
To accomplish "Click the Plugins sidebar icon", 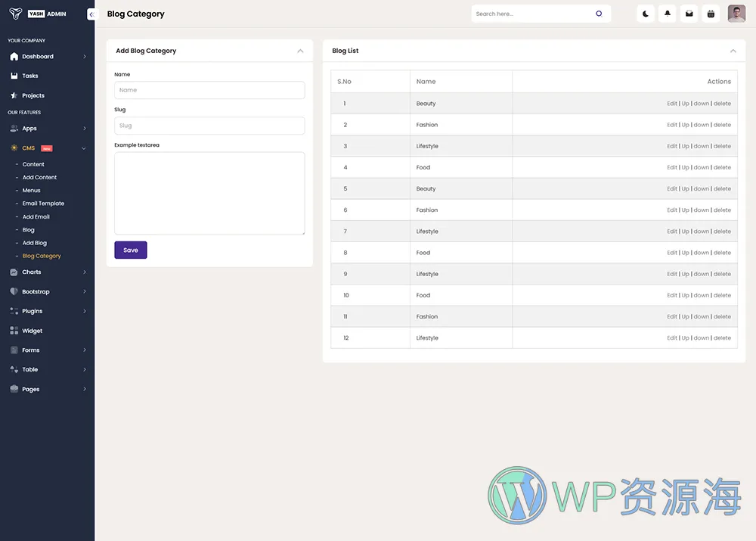I will coord(14,311).
